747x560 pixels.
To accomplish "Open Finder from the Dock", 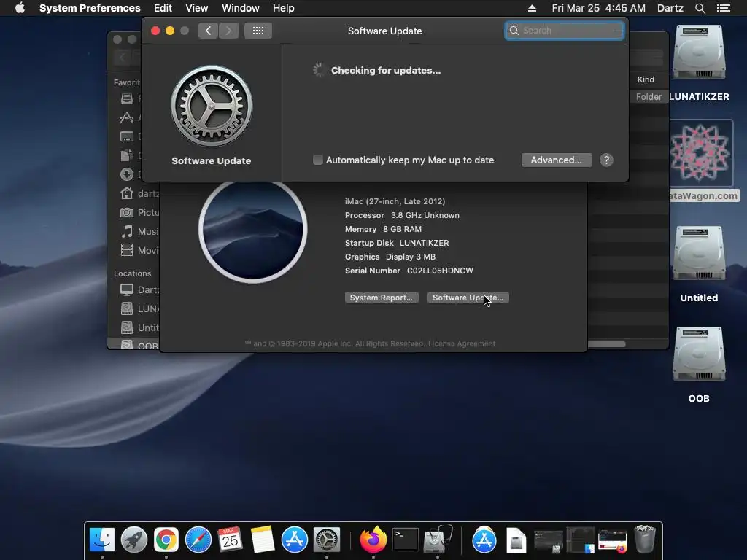I will click(102, 540).
